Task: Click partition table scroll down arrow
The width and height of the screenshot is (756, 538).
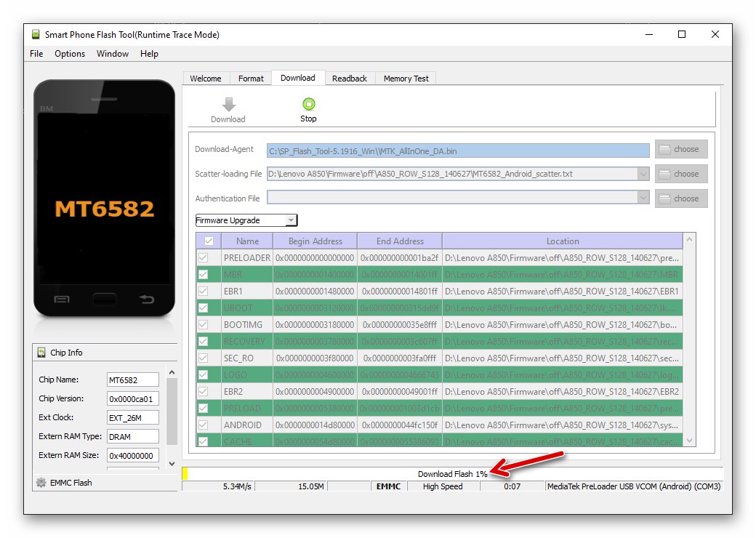Action: pyautogui.click(x=689, y=441)
